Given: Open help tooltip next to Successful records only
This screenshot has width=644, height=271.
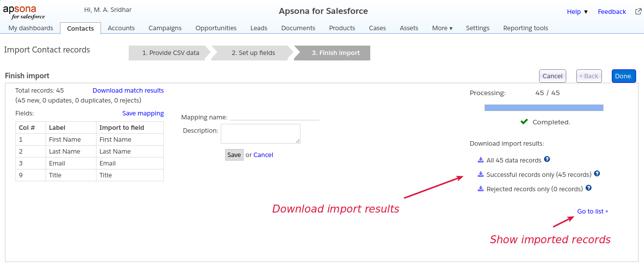Looking at the screenshot, I should [x=597, y=174].
